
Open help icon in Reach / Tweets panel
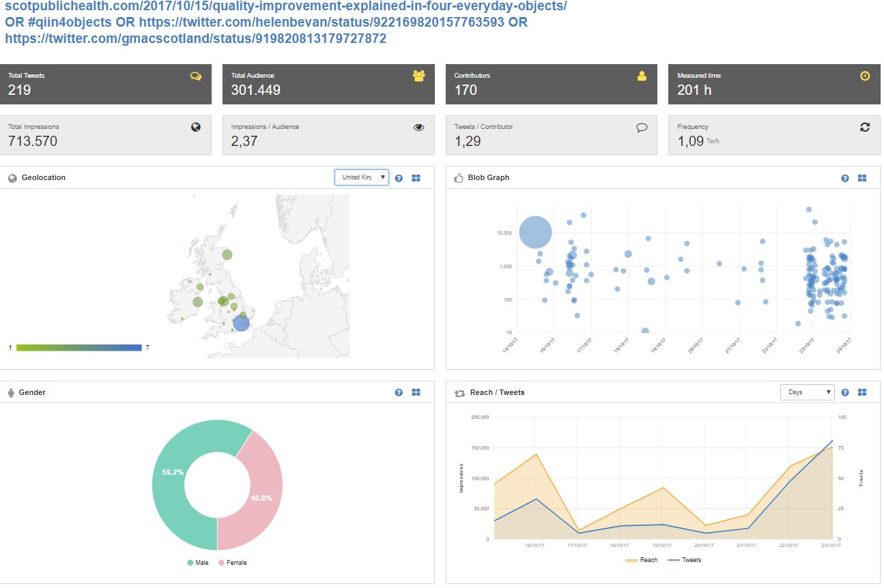(x=845, y=393)
